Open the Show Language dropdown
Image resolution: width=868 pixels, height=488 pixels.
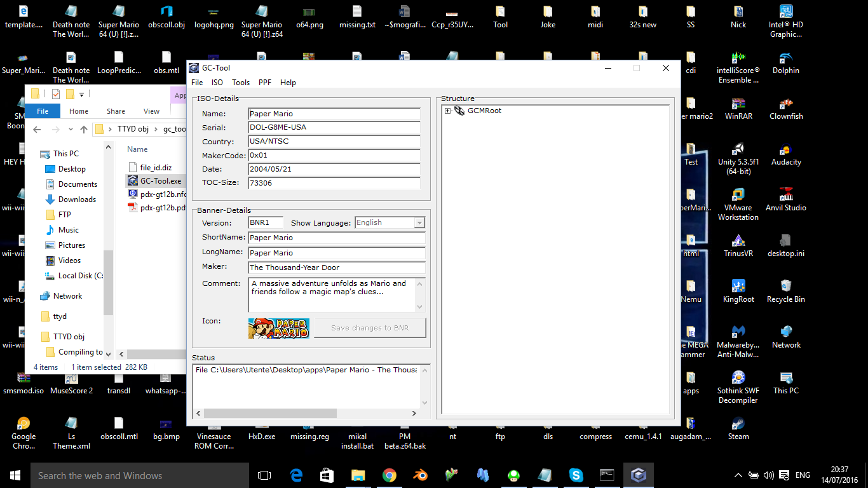coord(419,223)
